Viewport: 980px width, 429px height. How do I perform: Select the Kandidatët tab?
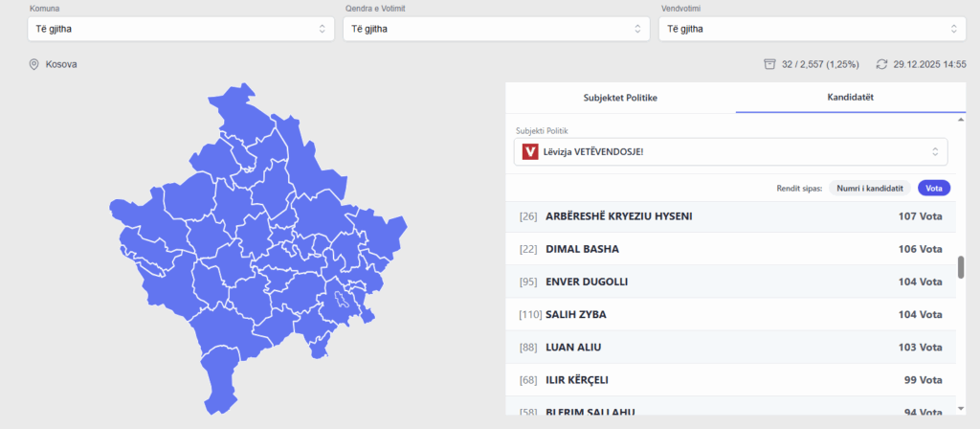tap(850, 98)
